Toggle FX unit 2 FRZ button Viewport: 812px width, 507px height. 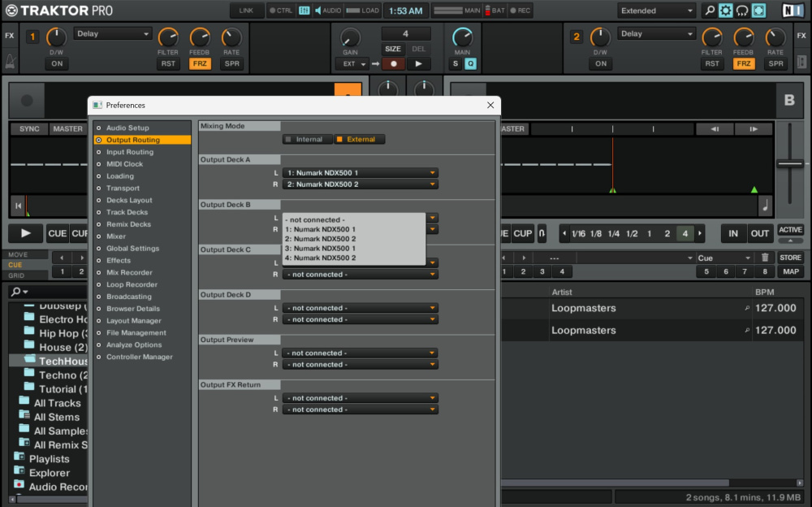pyautogui.click(x=744, y=63)
